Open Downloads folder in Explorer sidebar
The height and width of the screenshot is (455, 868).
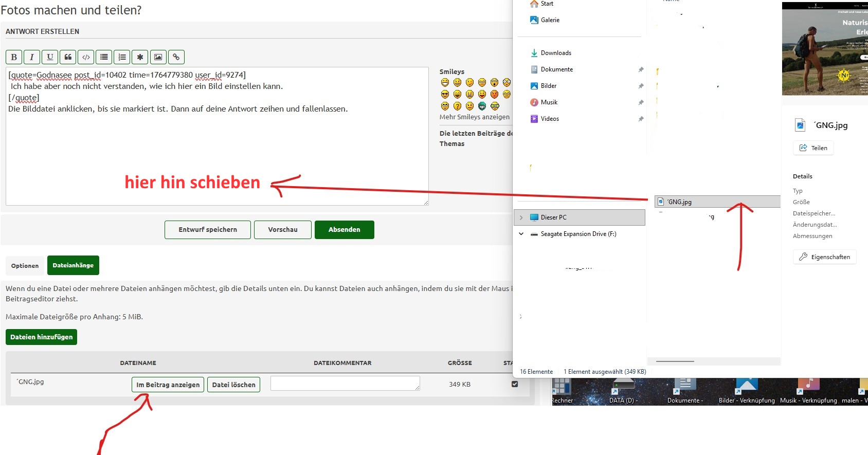[555, 53]
